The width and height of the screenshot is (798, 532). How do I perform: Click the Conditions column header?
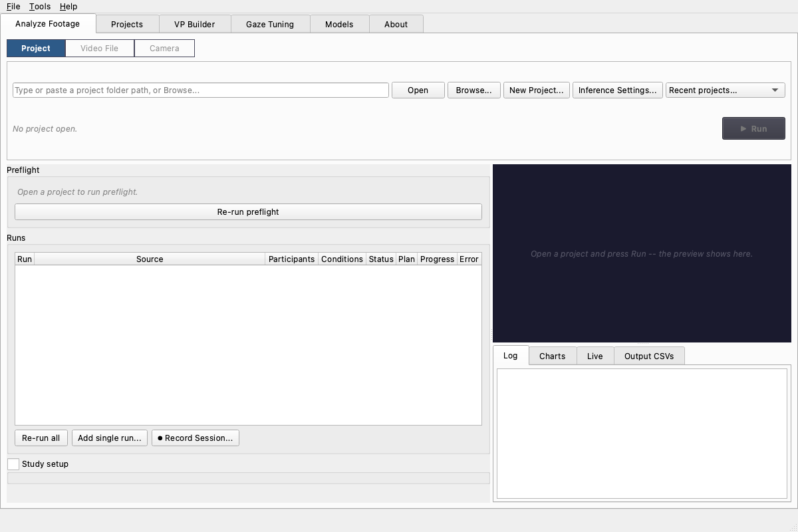pos(342,259)
